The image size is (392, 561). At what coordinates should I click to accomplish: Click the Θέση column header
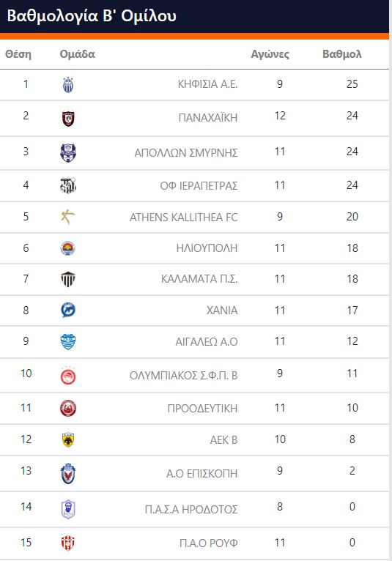coord(18,54)
